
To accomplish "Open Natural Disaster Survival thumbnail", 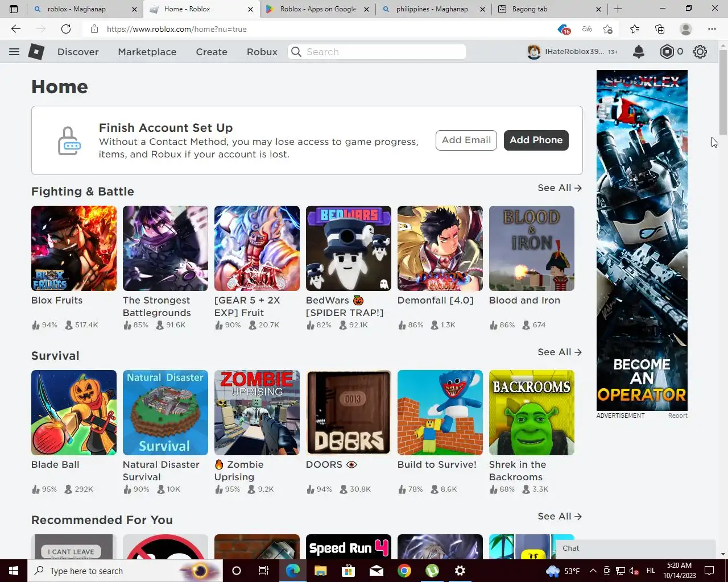I will tap(166, 413).
